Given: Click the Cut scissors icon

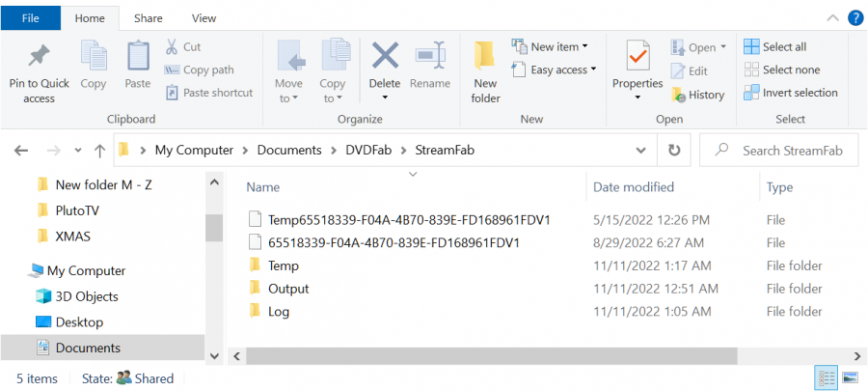Looking at the screenshot, I should point(172,46).
